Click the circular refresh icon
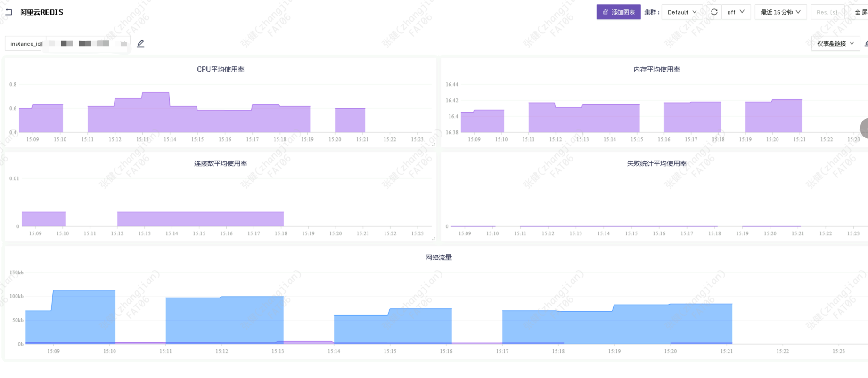The height and width of the screenshot is (378, 868). [714, 12]
